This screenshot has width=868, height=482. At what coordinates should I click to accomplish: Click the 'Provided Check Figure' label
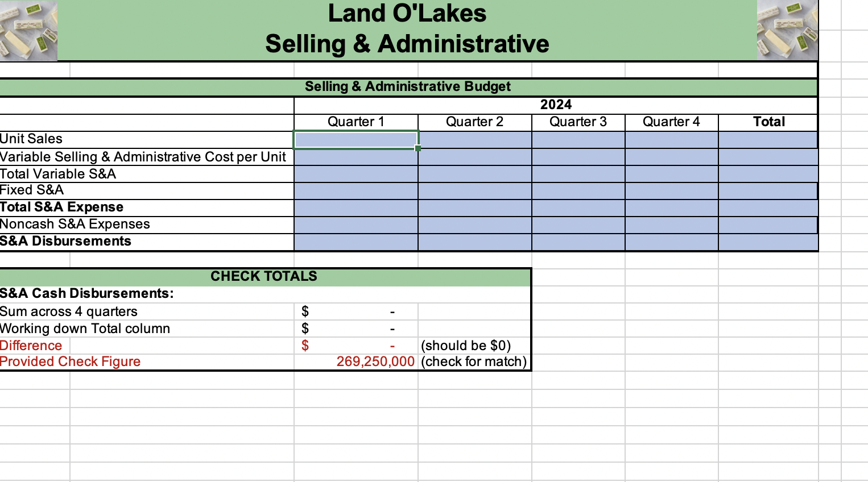point(70,361)
